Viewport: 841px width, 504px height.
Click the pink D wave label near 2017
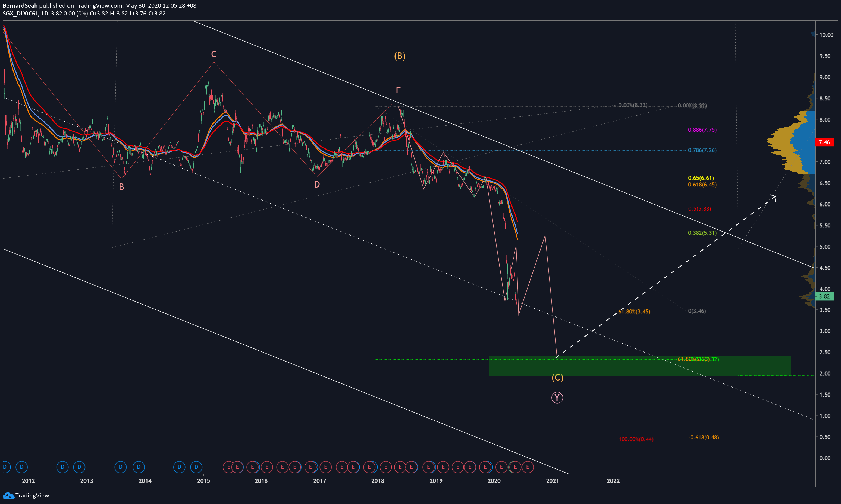[317, 184]
